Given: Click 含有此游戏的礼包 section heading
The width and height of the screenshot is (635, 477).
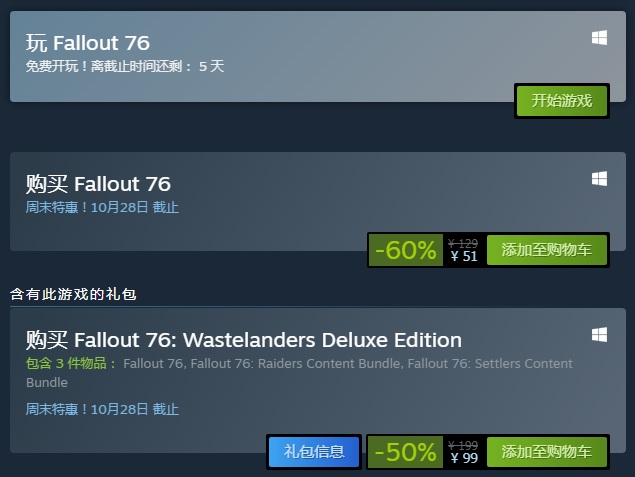Looking at the screenshot, I should pyautogui.click(x=72, y=294).
